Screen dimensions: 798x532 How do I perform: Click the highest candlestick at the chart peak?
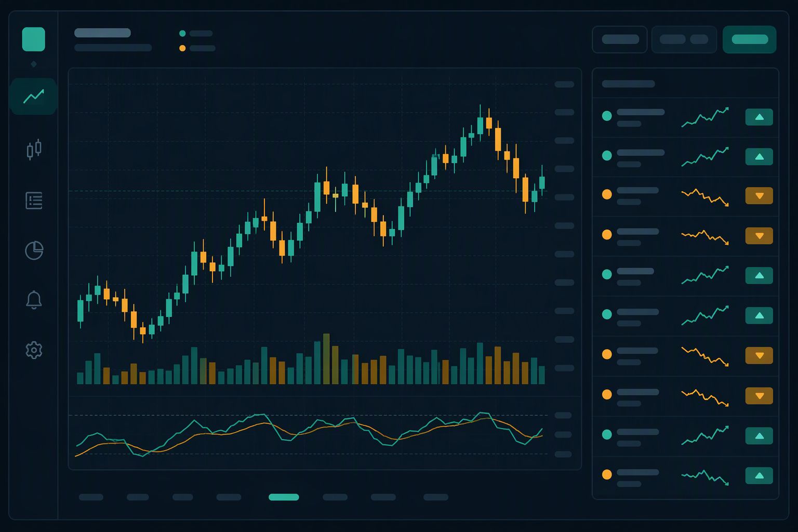click(480, 123)
